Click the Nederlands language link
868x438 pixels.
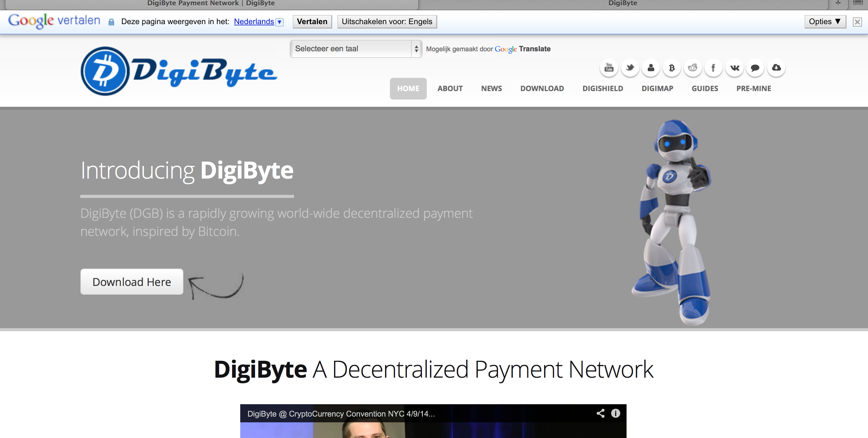click(x=254, y=21)
